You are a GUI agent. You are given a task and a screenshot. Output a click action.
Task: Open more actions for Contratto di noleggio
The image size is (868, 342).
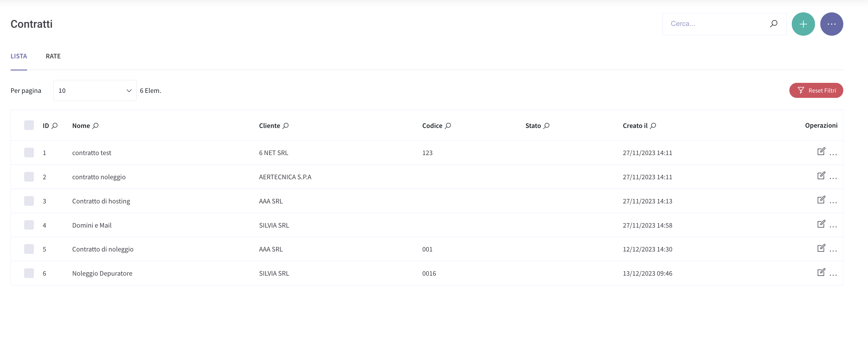(x=833, y=251)
